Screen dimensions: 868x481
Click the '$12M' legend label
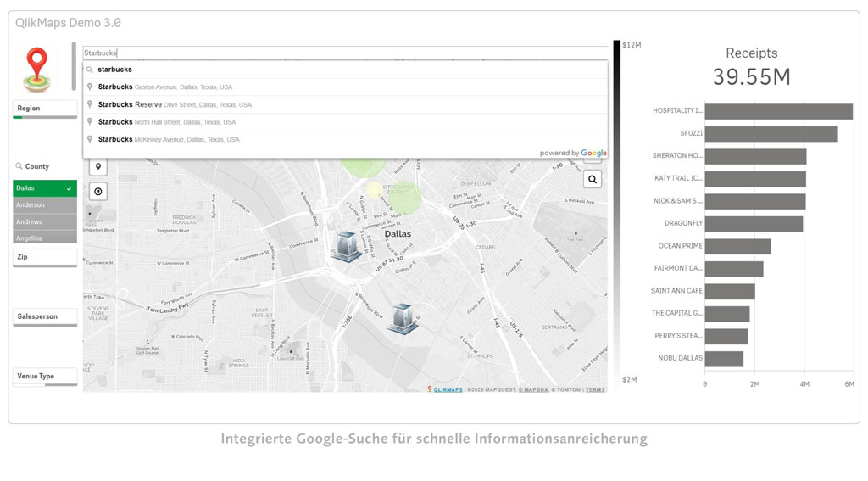pos(632,45)
